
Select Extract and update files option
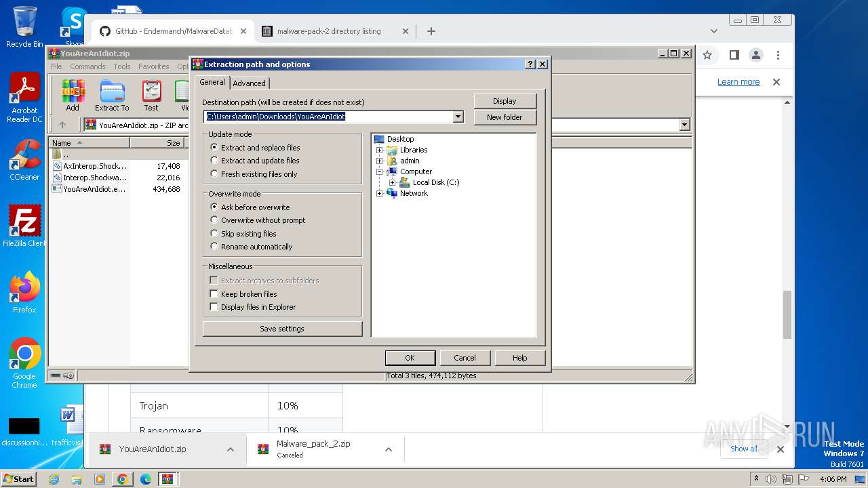255,161
